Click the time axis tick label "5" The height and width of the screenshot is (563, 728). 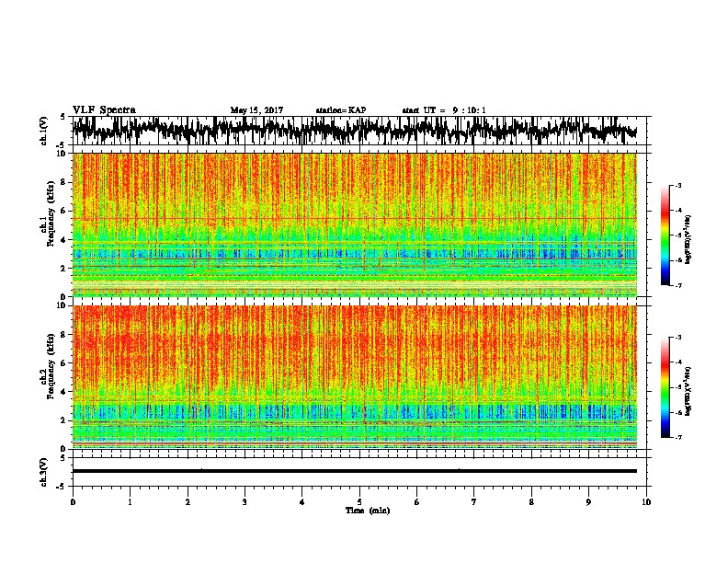359,502
